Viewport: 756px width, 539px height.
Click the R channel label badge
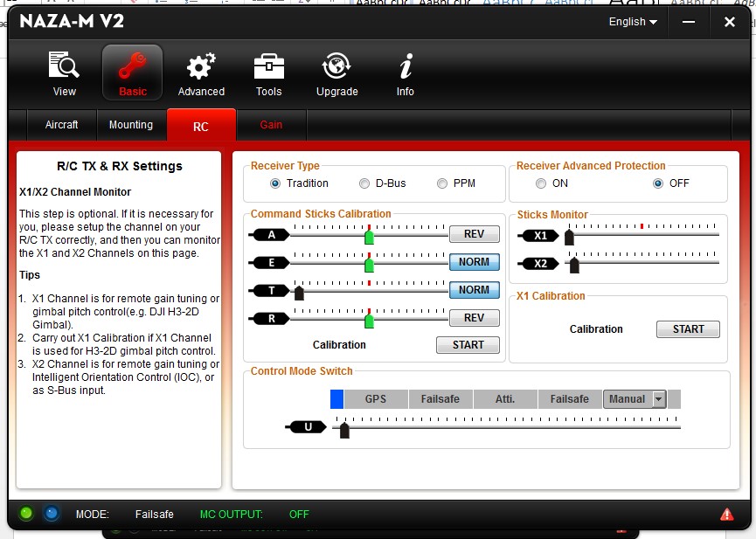coord(269,319)
